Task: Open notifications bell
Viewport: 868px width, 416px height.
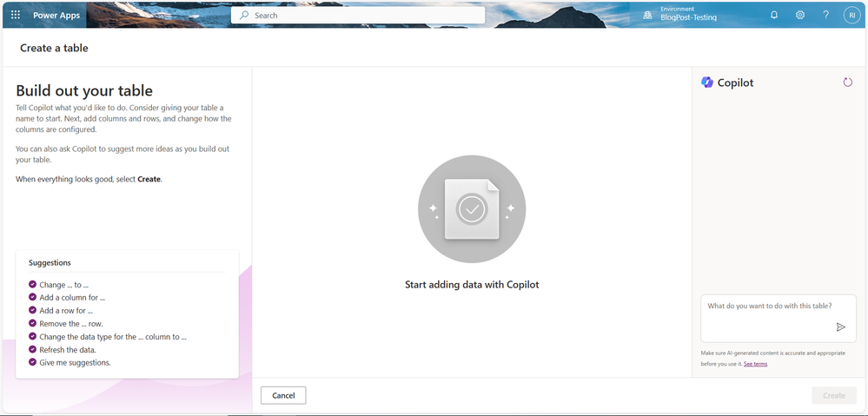Action: 774,16
